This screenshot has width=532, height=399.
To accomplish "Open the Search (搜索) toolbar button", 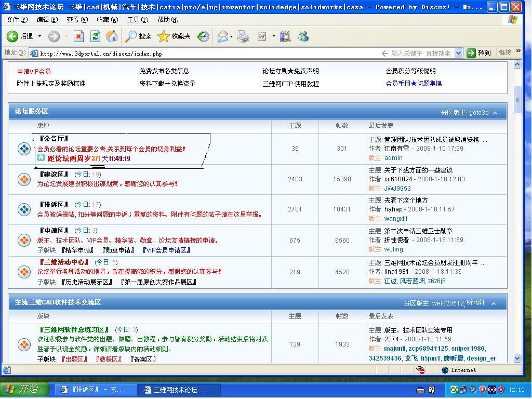I will click(x=138, y=36).
